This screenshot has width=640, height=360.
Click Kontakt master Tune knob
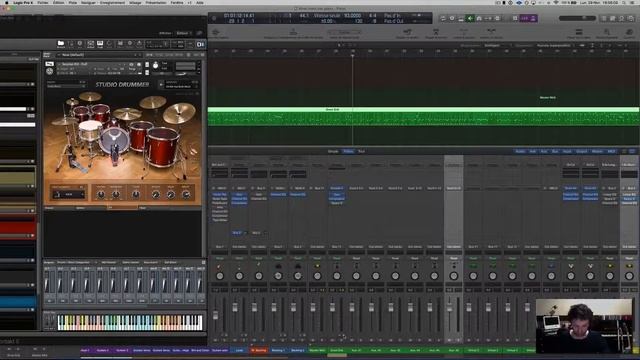(156, 65)
